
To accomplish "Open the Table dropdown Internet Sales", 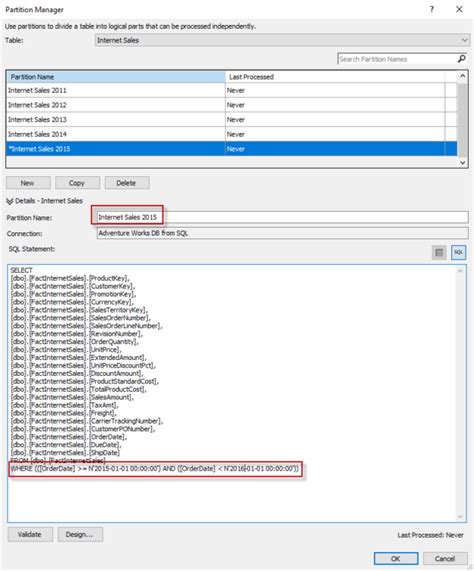I will pyautogui.click(x=282, y=40).
